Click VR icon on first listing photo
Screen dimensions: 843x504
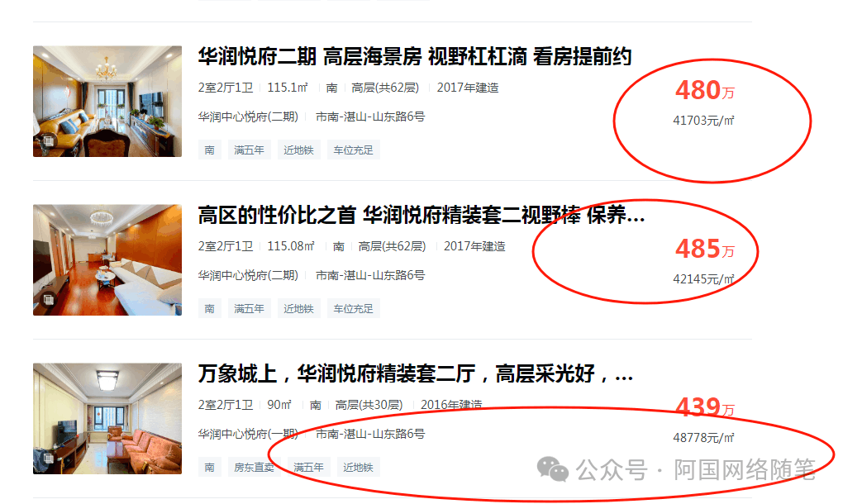(x=49, y=141)
